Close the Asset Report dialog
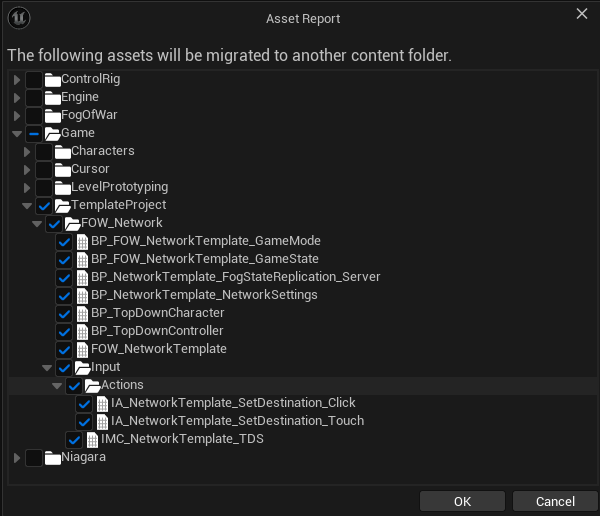This screenshot has height=516, width=600. coord(582,14)
